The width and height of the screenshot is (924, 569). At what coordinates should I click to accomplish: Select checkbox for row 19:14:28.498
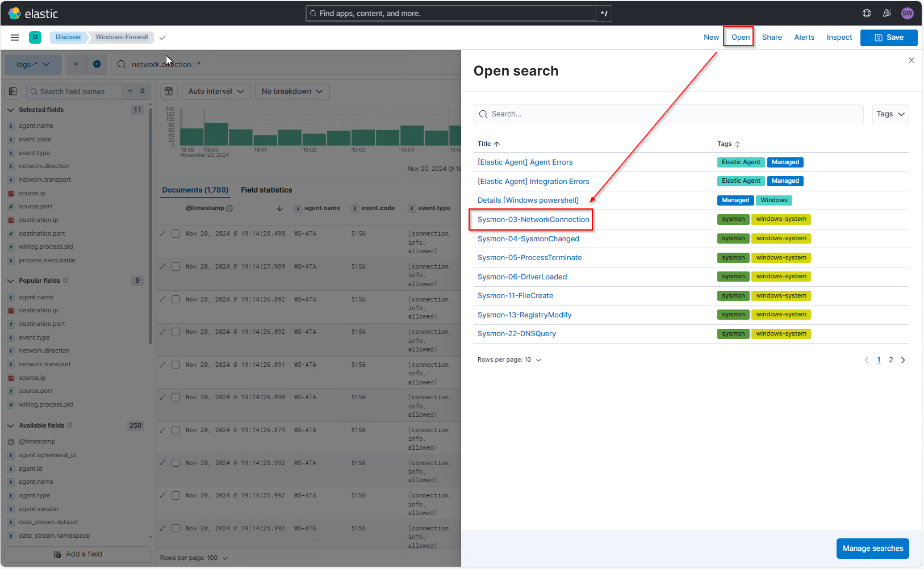click(176, 233)
